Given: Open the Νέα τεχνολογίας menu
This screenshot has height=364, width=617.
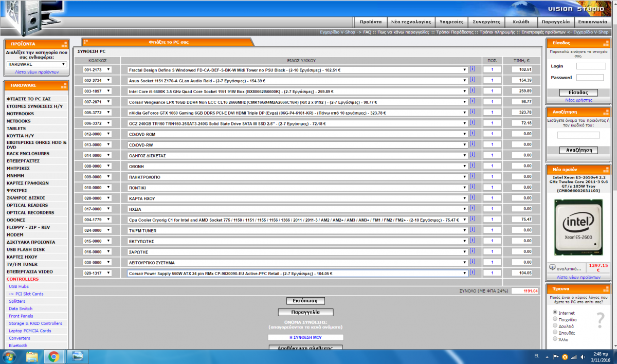Looking at the screenshot, I should [x=410, y=22].
